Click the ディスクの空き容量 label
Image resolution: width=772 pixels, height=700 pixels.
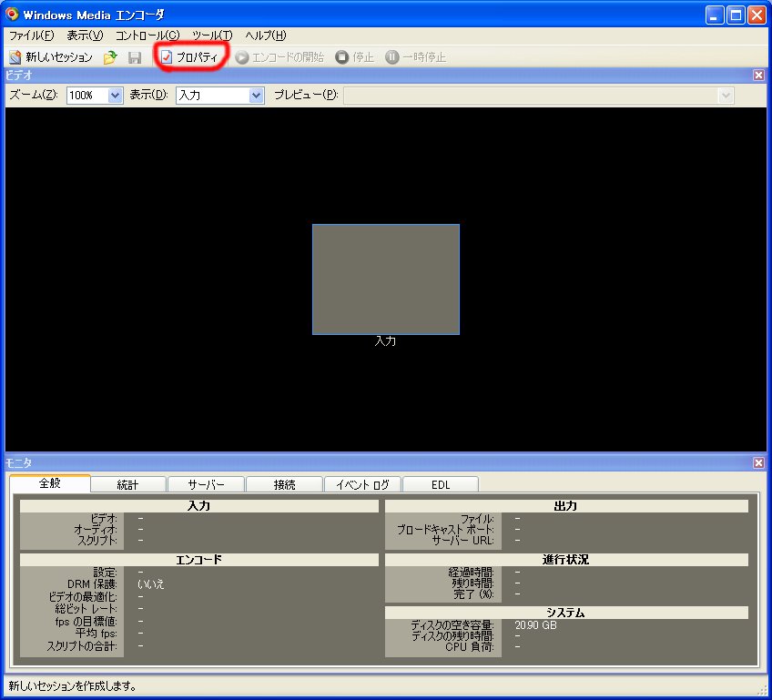tap(452, 625)
